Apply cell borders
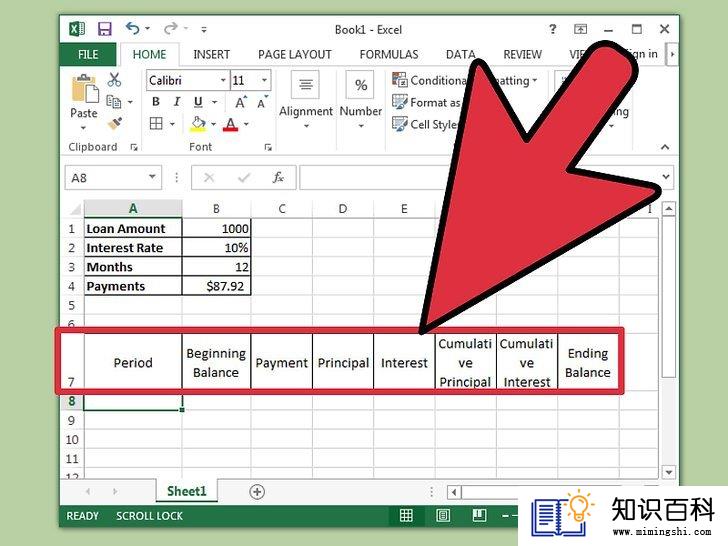This screenshot has width=728, height=546. [156, 124]
